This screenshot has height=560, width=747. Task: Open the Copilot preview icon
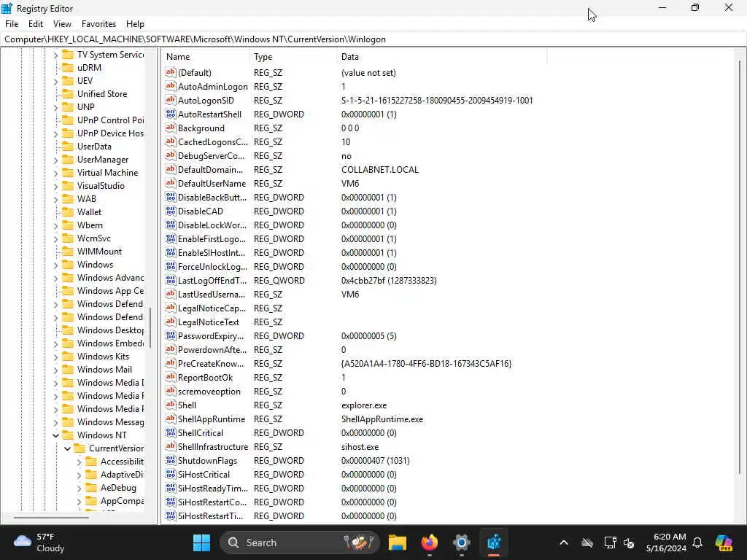tap(724, 542)
